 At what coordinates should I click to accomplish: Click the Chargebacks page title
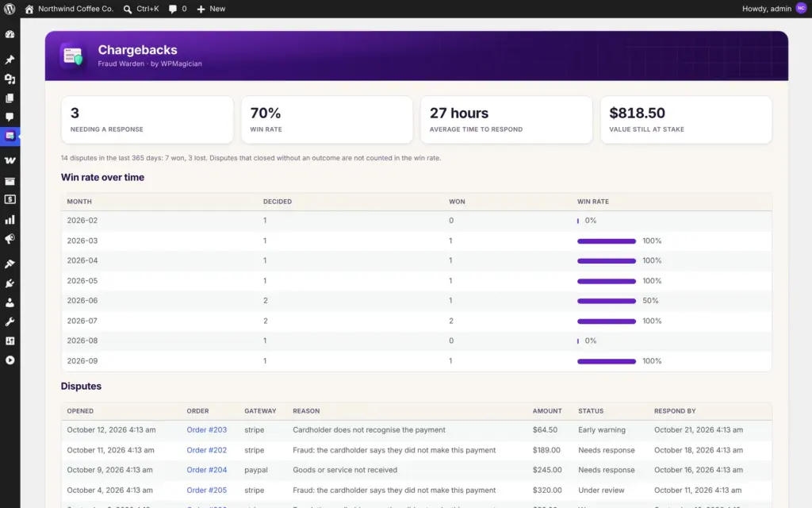coord(138,50)
